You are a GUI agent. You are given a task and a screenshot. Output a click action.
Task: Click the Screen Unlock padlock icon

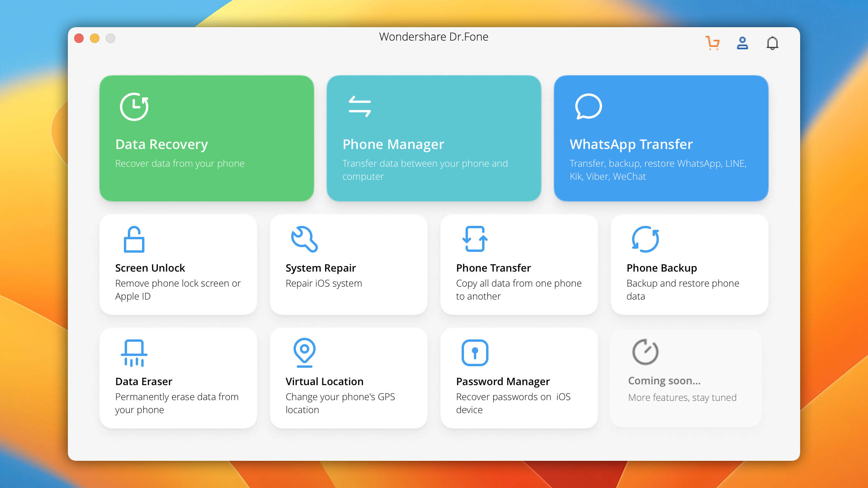tap(134, 239)
